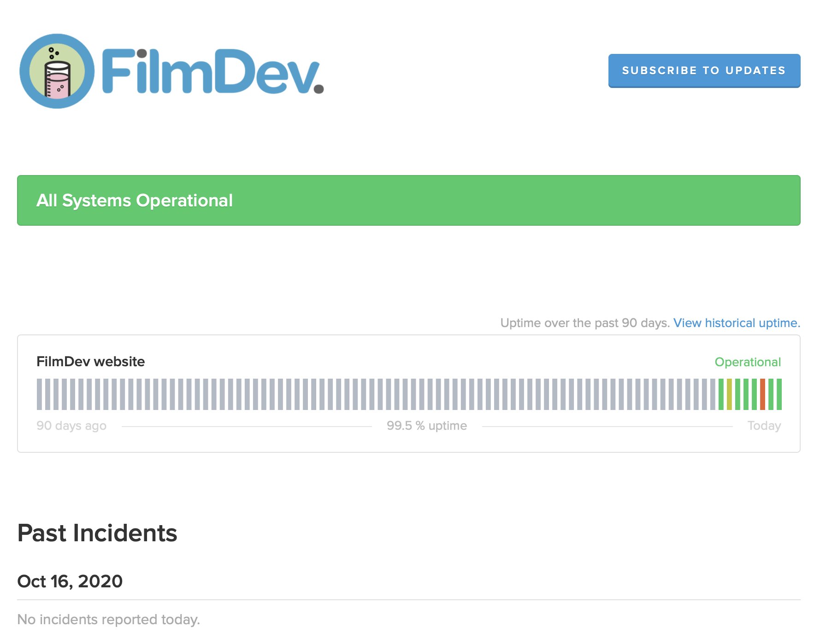Screen dimensions: 826x644
Task: Click the Today label under the uptime graph
Action: pyautogui.click(x=765, y=426)
